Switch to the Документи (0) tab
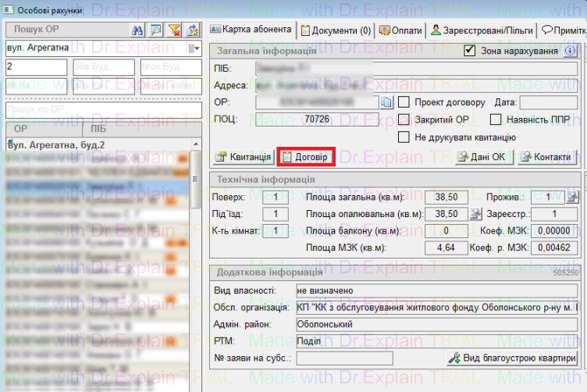The height and width of the screenshot is (392, 587). [x=336, y=30]
